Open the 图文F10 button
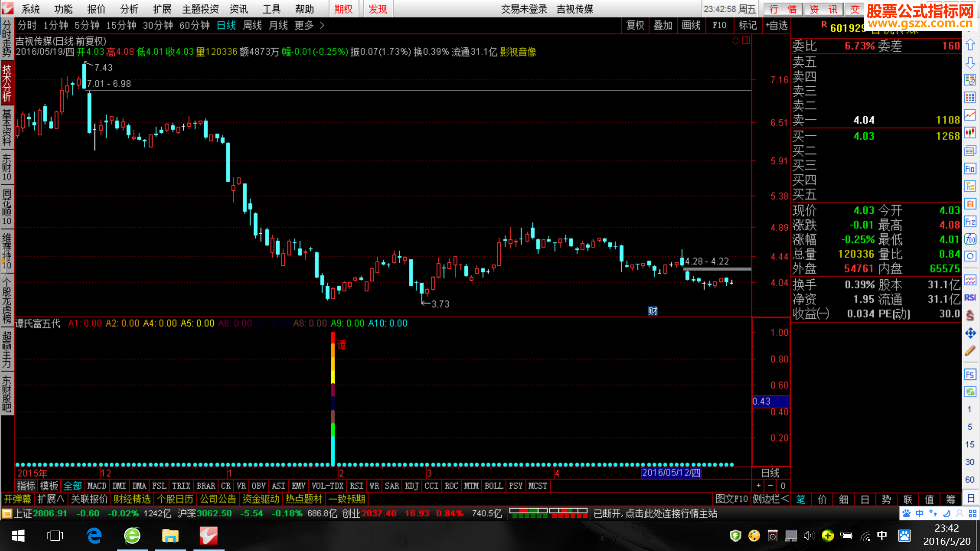Viewport: 980px width, 551px height. point(731,499)
